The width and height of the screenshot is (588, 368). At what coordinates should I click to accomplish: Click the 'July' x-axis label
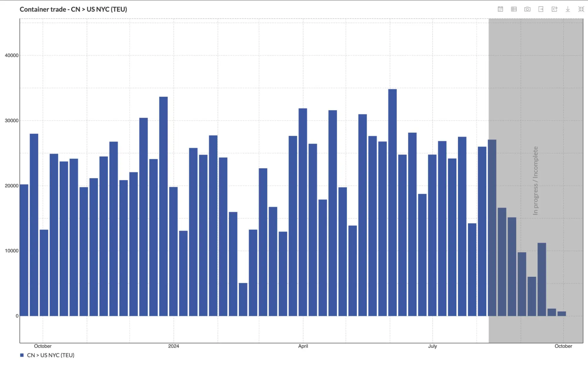(432, 346)
